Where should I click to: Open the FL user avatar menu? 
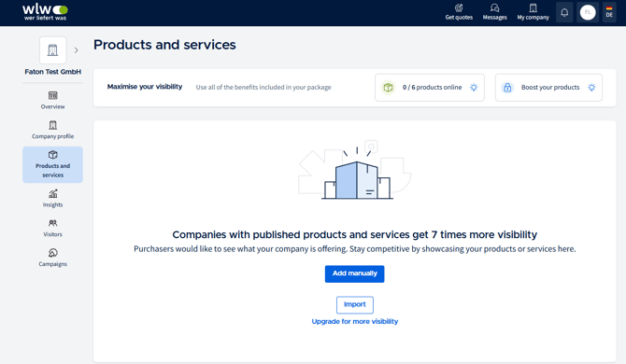click(588, 12)
